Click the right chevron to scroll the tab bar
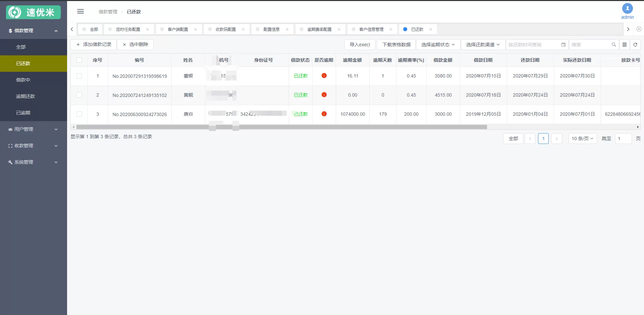 (x=628, y=29)
